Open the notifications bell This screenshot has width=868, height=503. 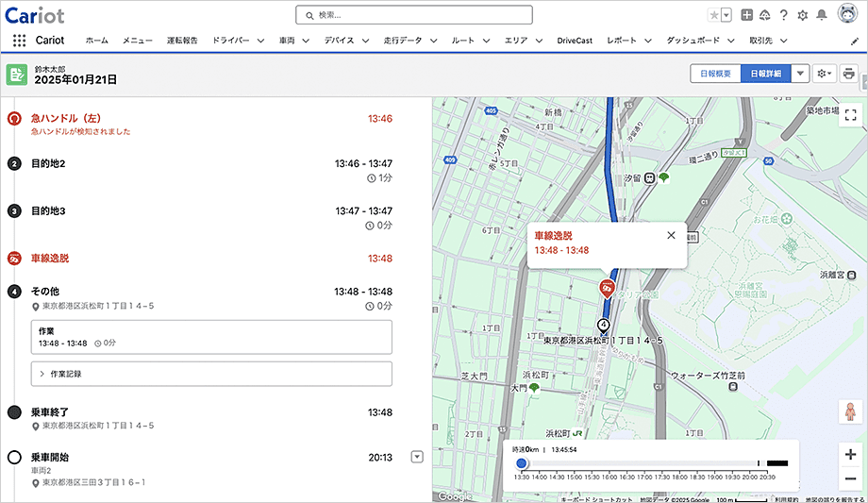[821, 15]
